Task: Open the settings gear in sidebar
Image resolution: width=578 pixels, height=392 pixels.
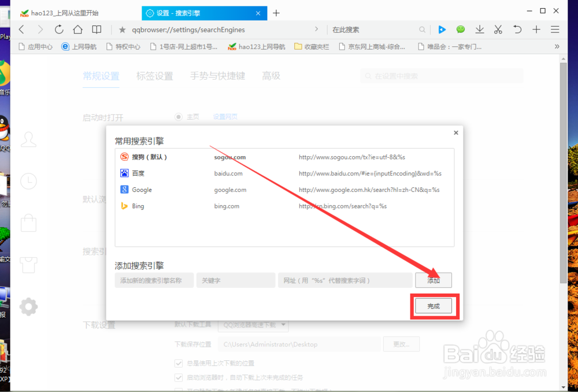Action: tap(28, 306)
